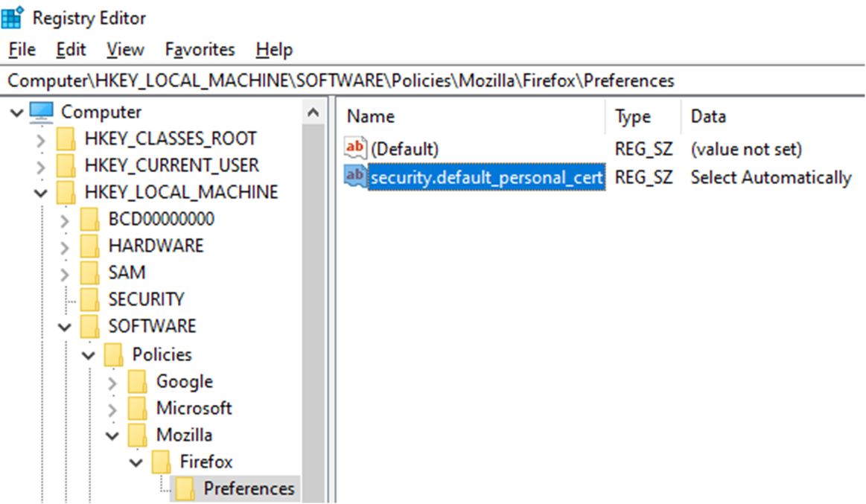Click the BCD00000000 folder icon
This screenshot has height=504, width=866.
pyautogui.click(x=89, y=219)
